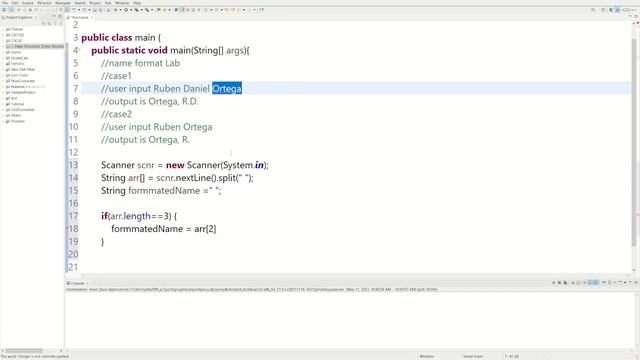Expand the SampleProject node
The height and width of the screenshot is (360, 640).
(3, 92)
